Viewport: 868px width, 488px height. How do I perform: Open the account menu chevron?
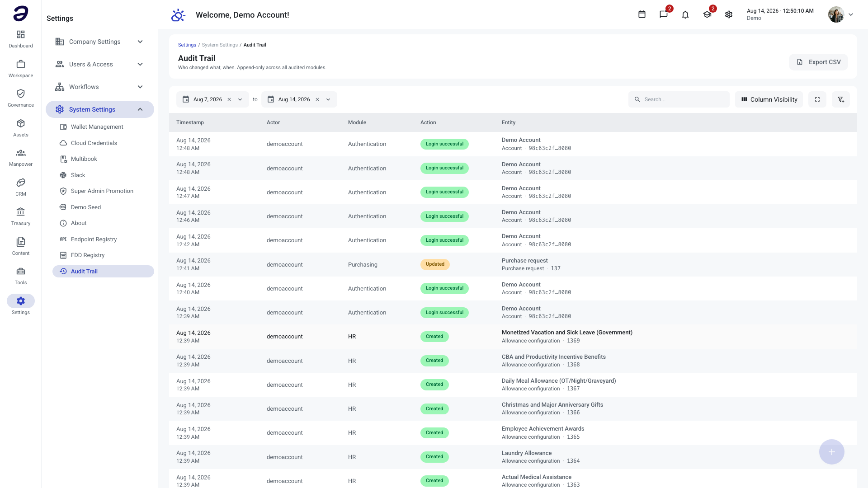click(851, 14)
